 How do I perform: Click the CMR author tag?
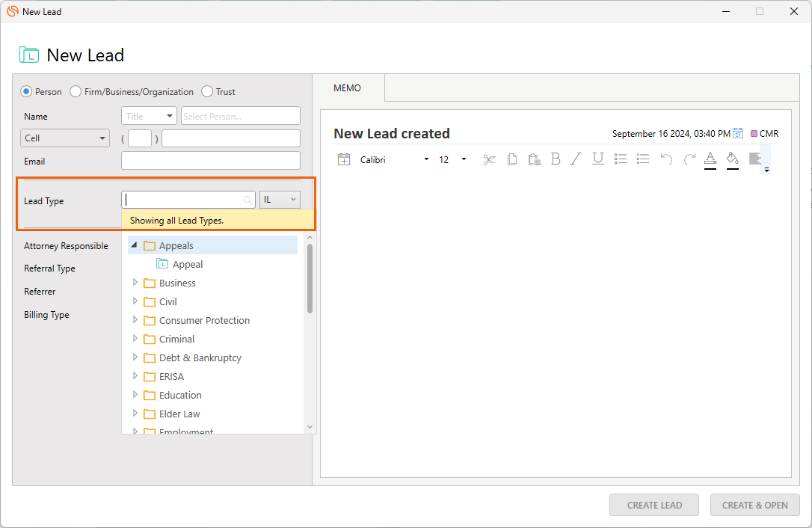769,134
